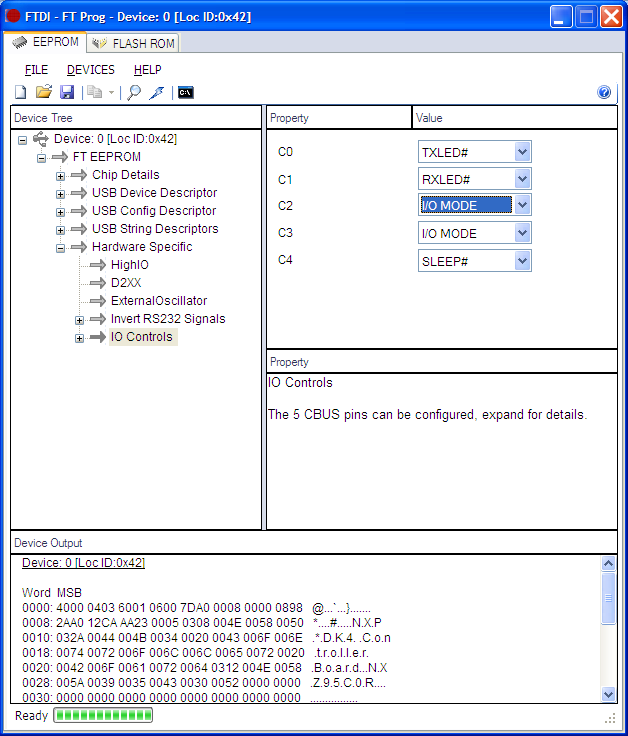Click the blue help question mark icon

(604, 92)
